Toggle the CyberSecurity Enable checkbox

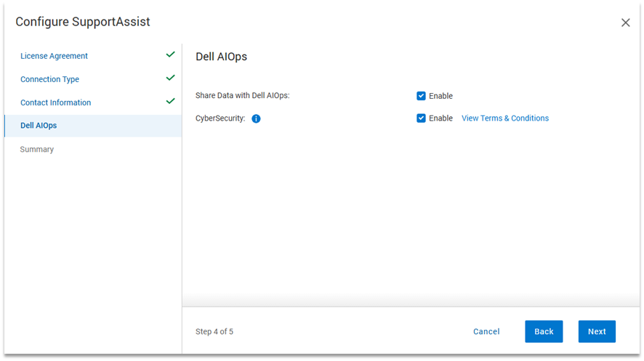pos(421,118)
